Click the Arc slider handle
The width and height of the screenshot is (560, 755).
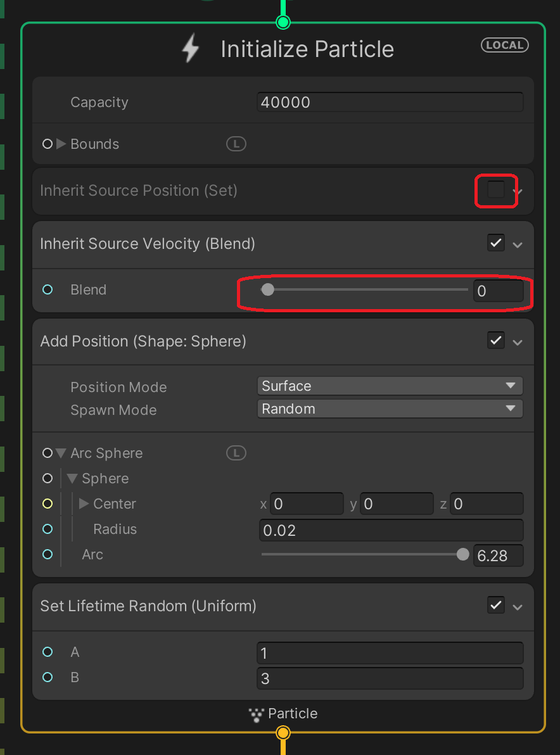tap(462, 555)
